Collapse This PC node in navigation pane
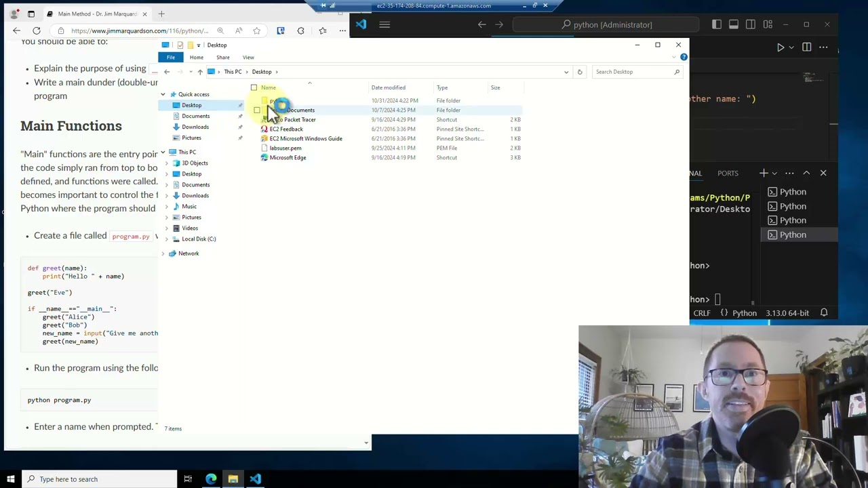 click(x=163, y=152)
